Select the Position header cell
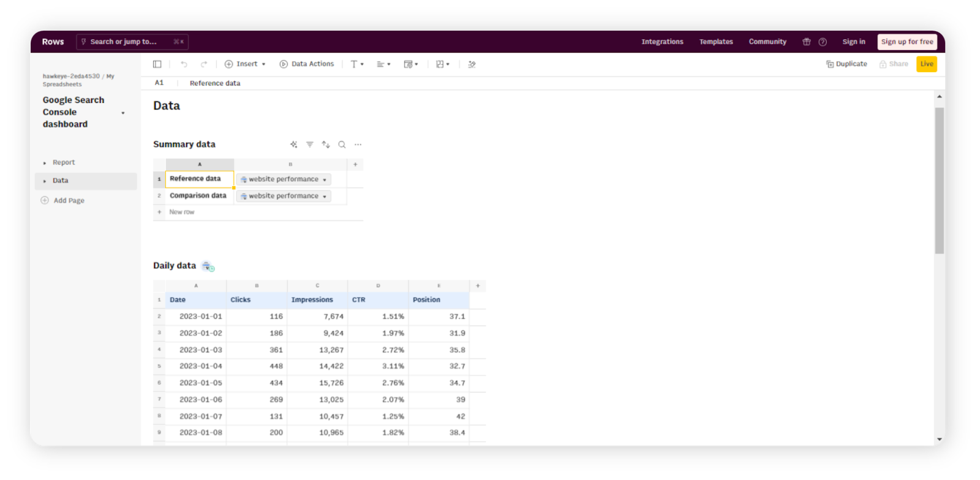This screenshot has height=480, width=980. click(439, 300)
